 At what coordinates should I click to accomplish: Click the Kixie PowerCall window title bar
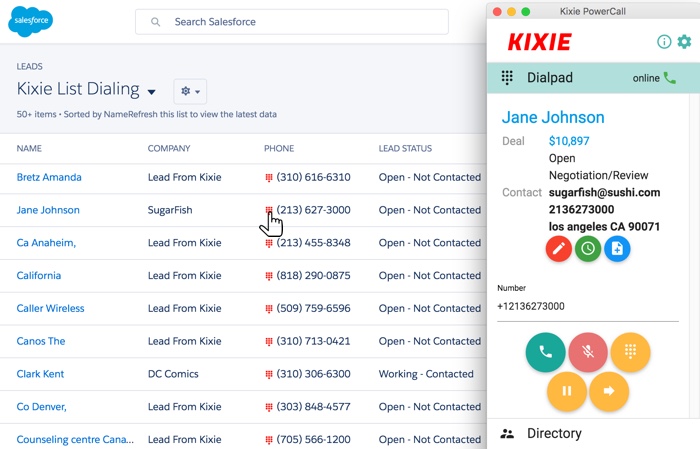point(593,11)
